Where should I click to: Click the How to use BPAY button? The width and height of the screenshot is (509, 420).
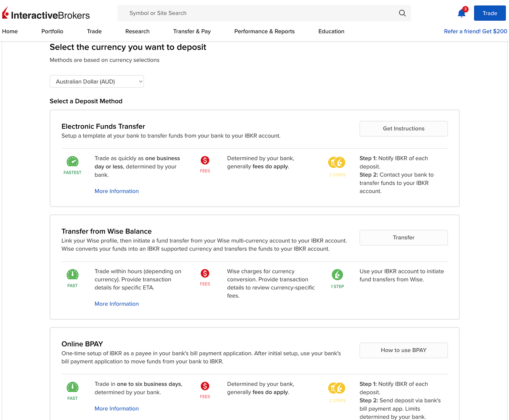pos(404,350)
